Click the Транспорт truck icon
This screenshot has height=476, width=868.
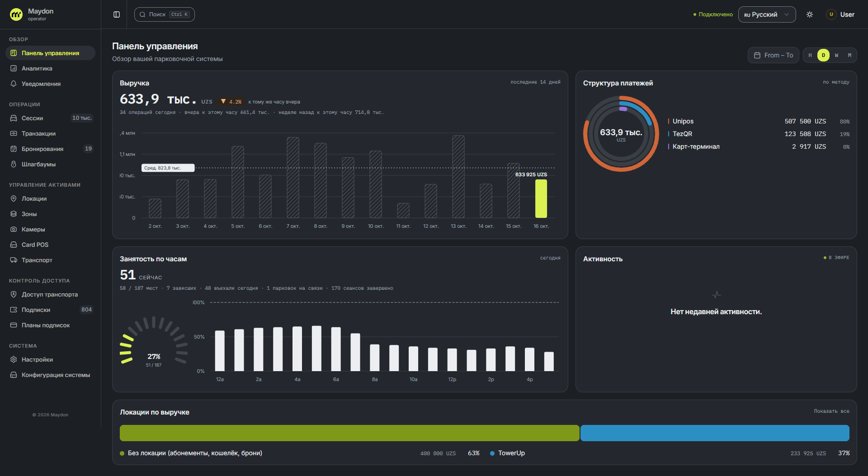click(x=14, y=260)
